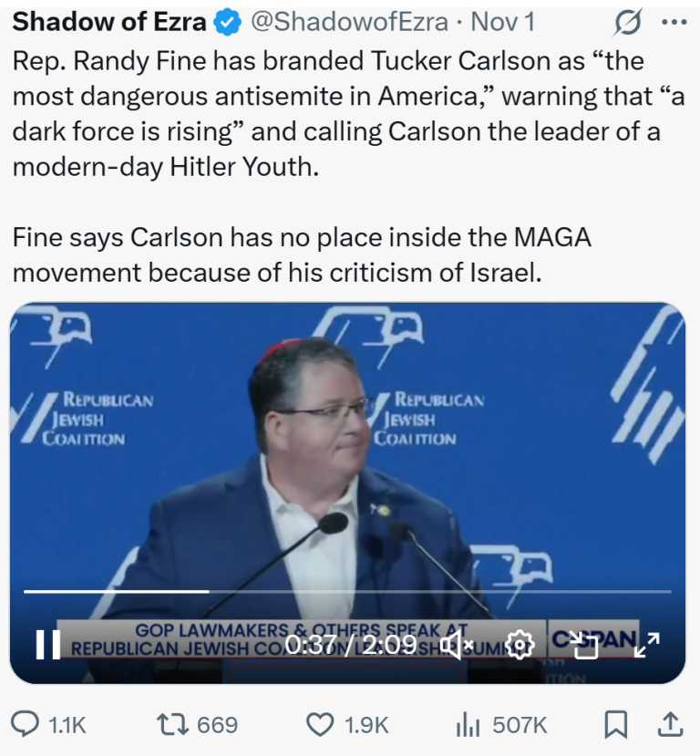Open Shadow of Ezra profile name
Image resolution: width=700 pixels, height=756 pixels.
tap(108, 21)
